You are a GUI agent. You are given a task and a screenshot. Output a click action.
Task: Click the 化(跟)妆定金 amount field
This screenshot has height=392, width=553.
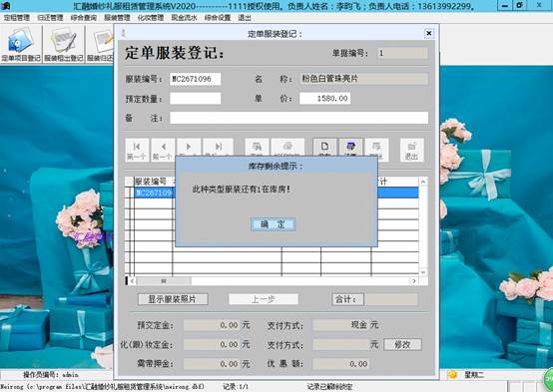click(x=212, y=344)
